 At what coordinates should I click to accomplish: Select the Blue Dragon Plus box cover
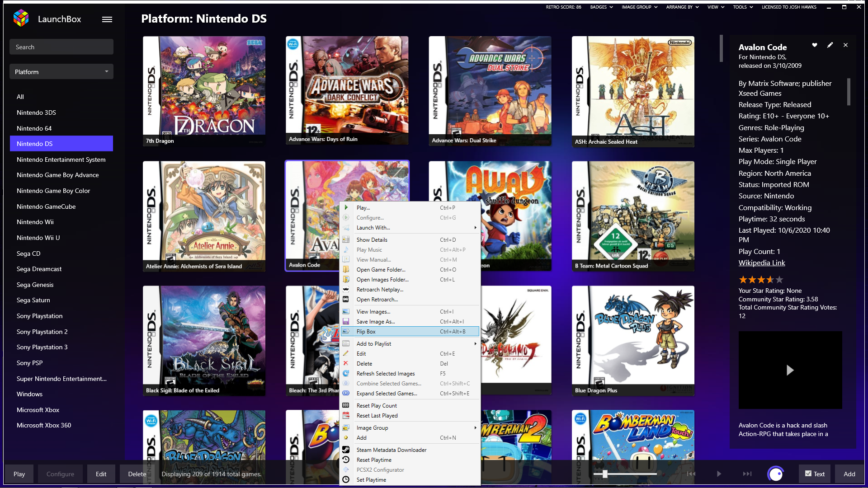(x=633, y=341)
